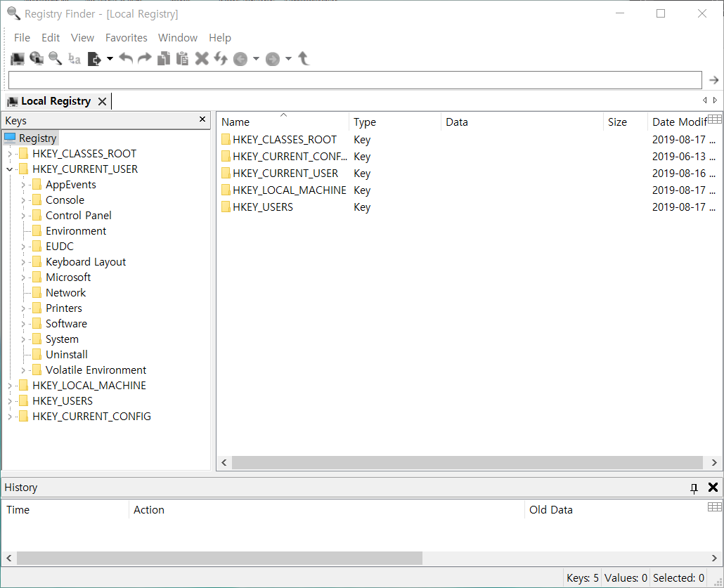Image resolution: width=724 pixels, height=588 pixels.
Task: Click the Up one level toolbar icon
Action: tap(304, 58)
